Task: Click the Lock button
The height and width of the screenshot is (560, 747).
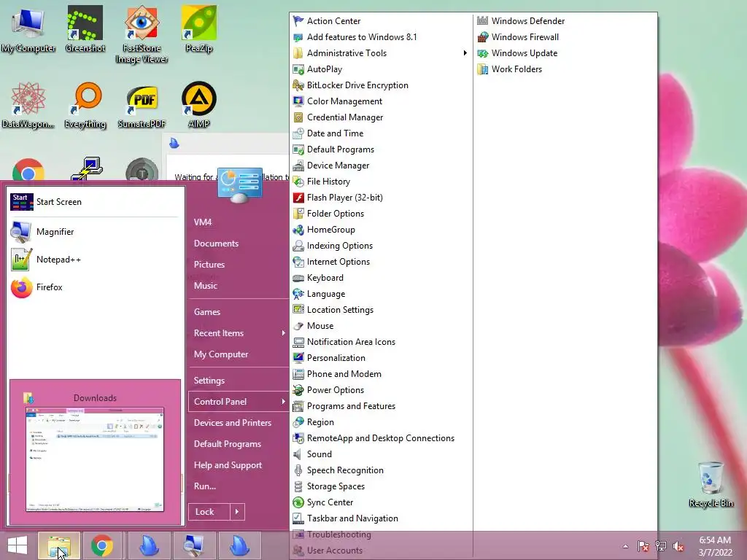Action: pyautogui.click(x=209, y=512)
